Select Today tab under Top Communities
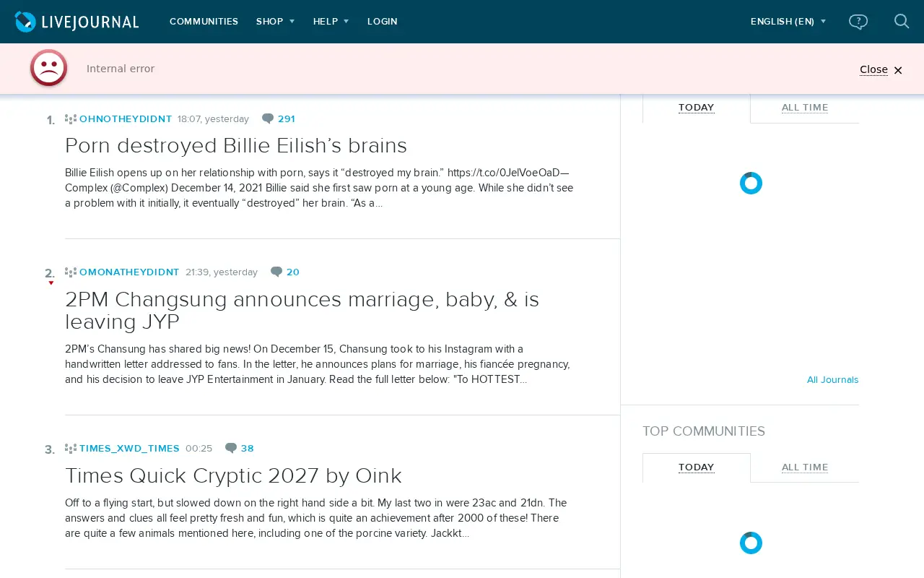 pyautogui.click(x=697, y=467)
